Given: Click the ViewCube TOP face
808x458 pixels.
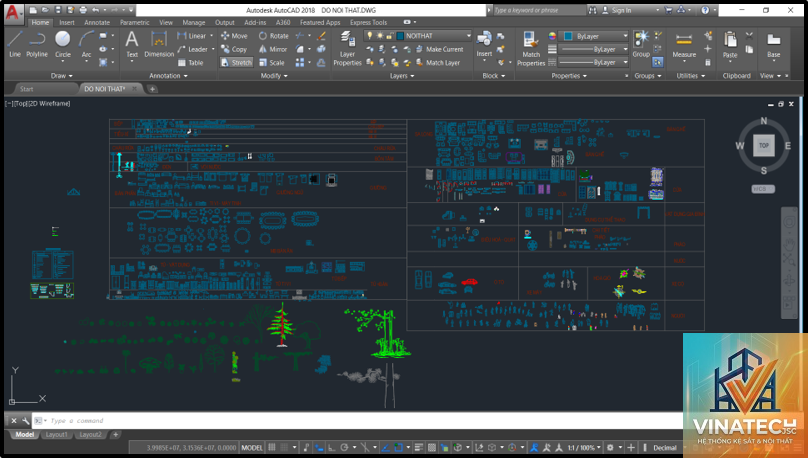Looking at the screenshot, I should pyautogui.click(x=764, y=145).
